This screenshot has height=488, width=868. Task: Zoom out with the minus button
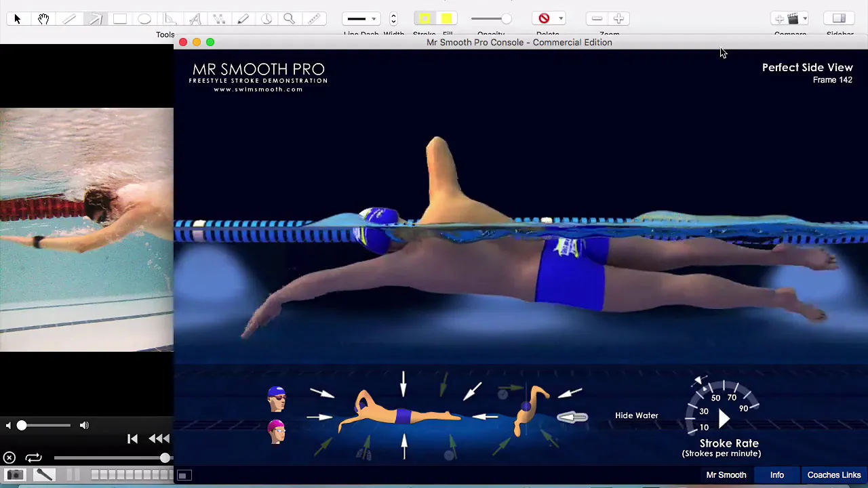click(597, 19)
